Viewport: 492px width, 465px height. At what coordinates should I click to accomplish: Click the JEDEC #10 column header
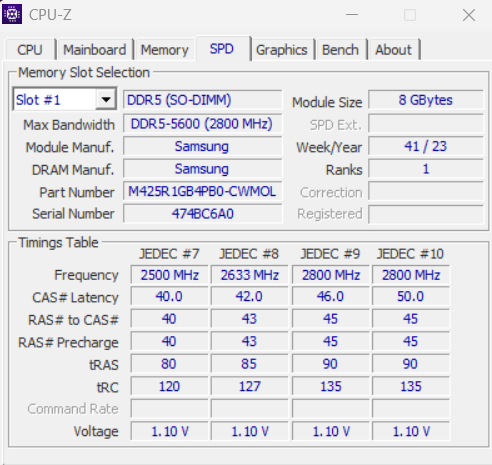pos(410,254)
